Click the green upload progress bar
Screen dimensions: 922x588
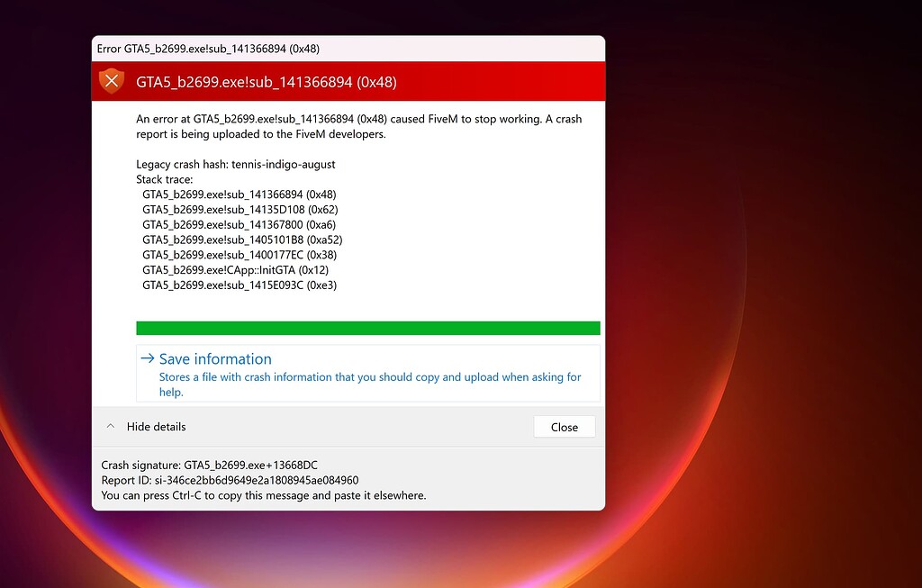(x=368, y=328)
